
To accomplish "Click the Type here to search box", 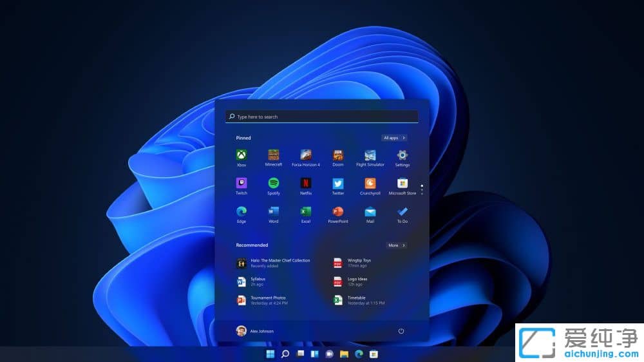I will pyautogui.click(x=322, y=117).
